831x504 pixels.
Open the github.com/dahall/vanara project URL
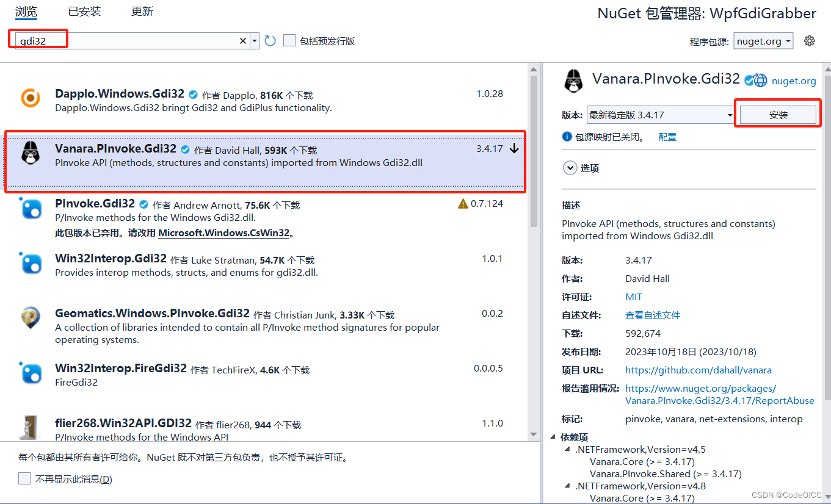pyautogui.click(x=699, y=370)
